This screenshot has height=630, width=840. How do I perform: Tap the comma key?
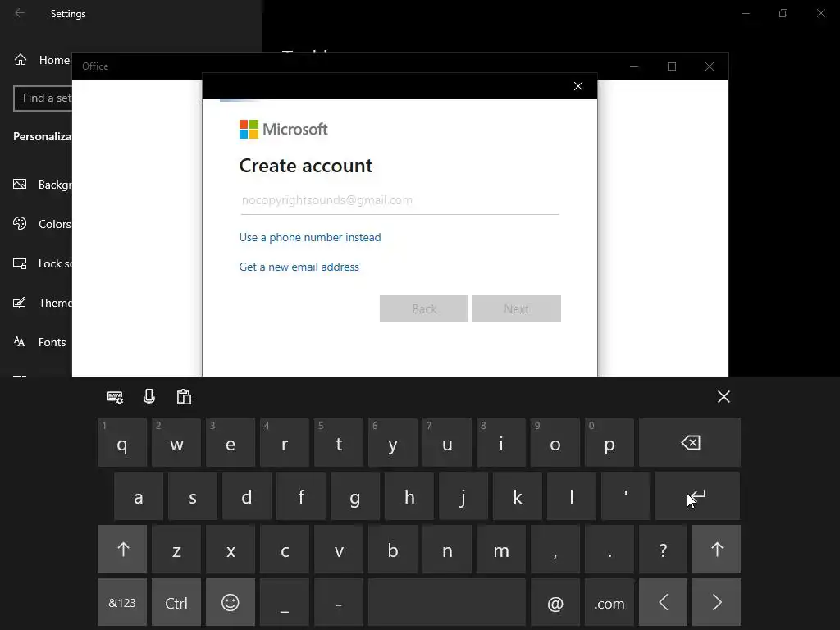(555, 550)
